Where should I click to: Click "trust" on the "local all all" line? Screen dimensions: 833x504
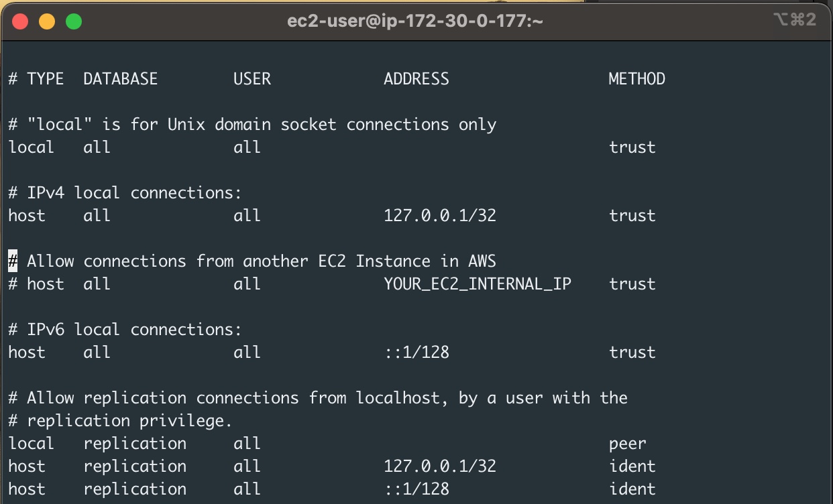coord(632,147)
